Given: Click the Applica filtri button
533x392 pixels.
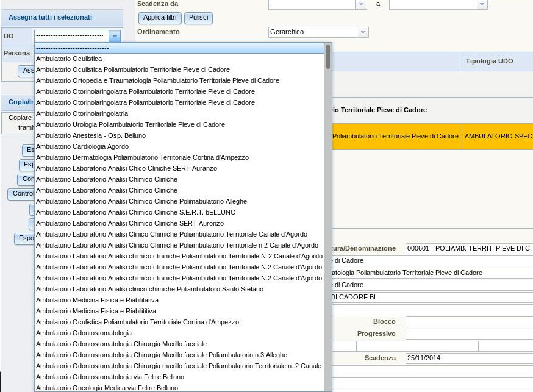Looking at the screenshot, I should (x=160, y=18).
